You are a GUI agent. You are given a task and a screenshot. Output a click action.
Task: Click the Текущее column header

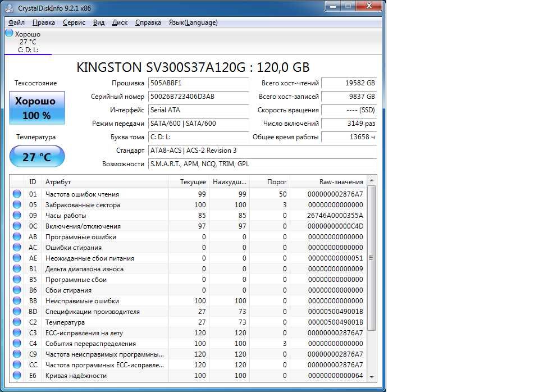pyautogui.click(x=189, y=182)
